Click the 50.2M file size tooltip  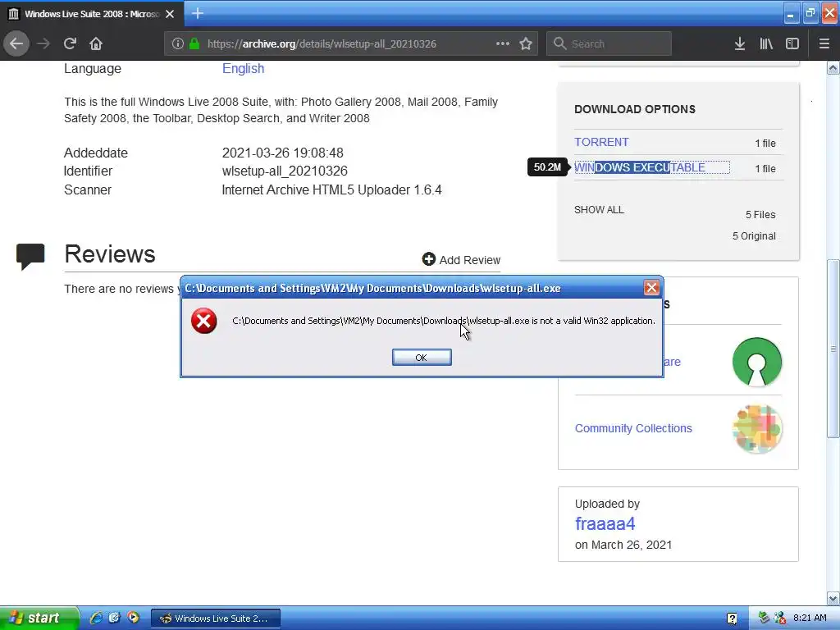pyautogui.click(x=547, y=167)
